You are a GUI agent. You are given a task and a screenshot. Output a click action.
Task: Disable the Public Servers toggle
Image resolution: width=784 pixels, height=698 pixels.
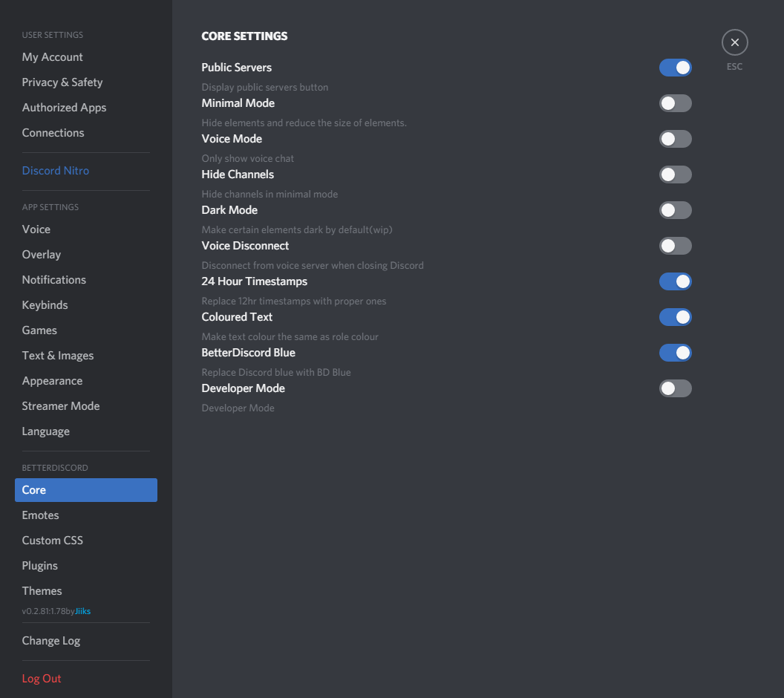coord(675,68)
